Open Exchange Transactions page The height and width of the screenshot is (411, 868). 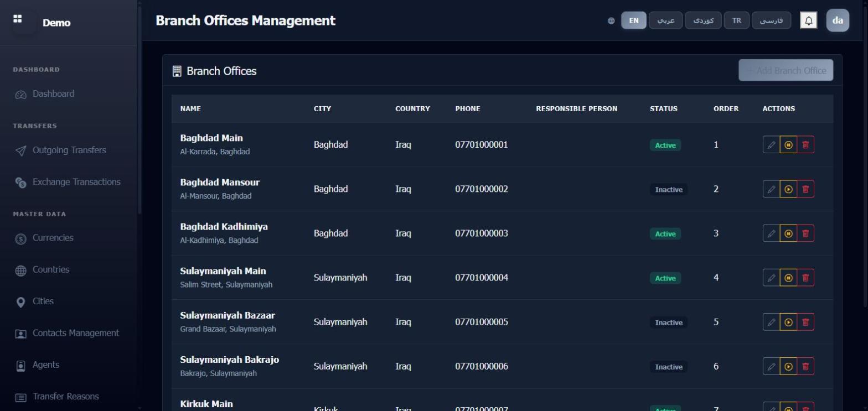tap(69, 182)
